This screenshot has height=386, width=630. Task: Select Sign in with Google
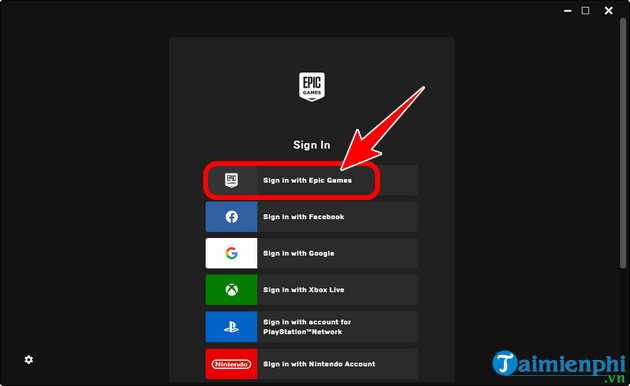point(312,253)
